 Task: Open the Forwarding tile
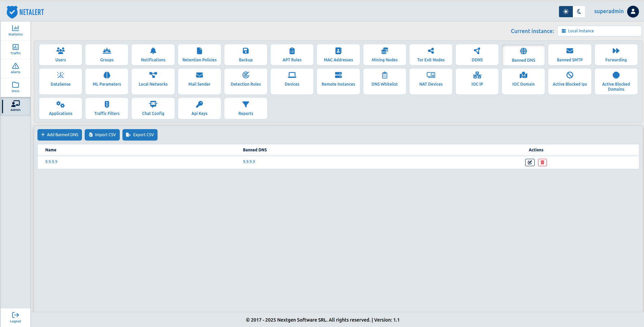pyautogui.click(x=616, y=55)
